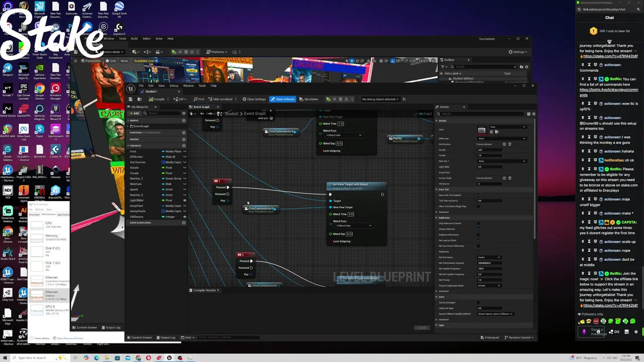Screen dimensions: 644x362
Task: Add a new variable with plus icon
Action: tap(184, 146)
